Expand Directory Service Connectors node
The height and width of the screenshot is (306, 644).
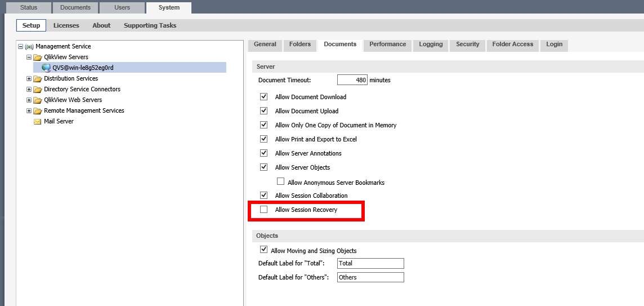coord(29,89)
